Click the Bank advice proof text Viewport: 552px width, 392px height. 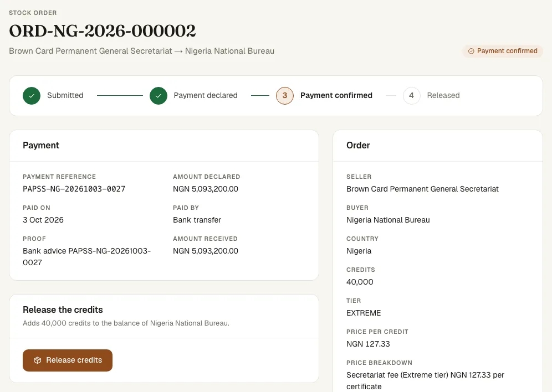tap(86, 257)
